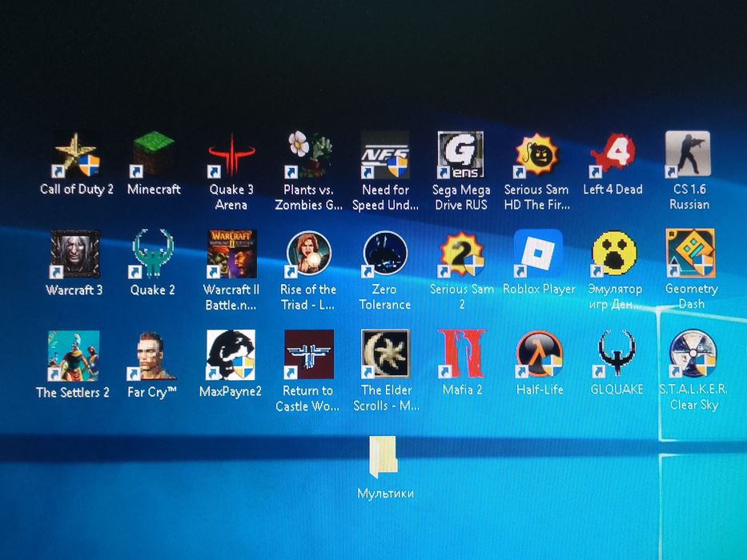Open the Geometry Dash shortcut

pos(691,254)
